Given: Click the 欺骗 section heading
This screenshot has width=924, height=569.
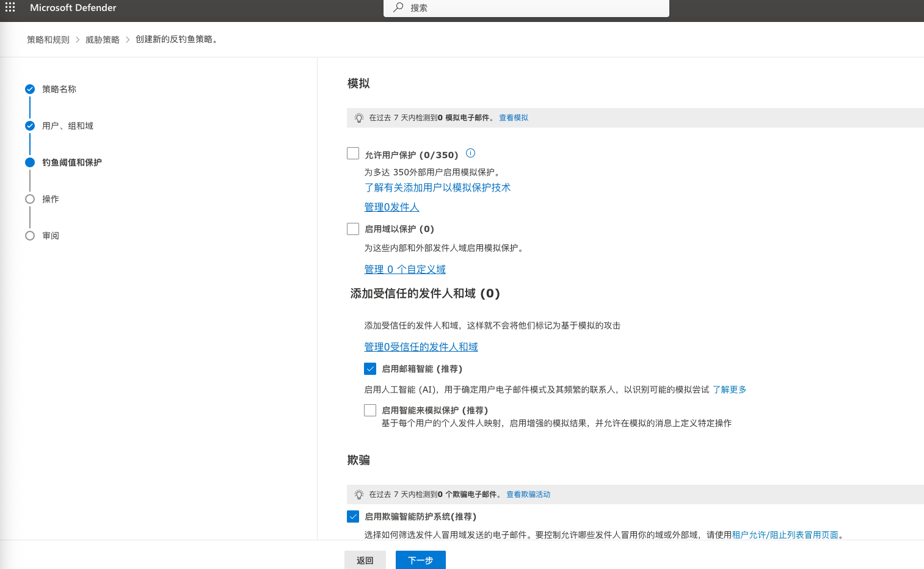Looking at the screenshot, I should coord(358,460).
